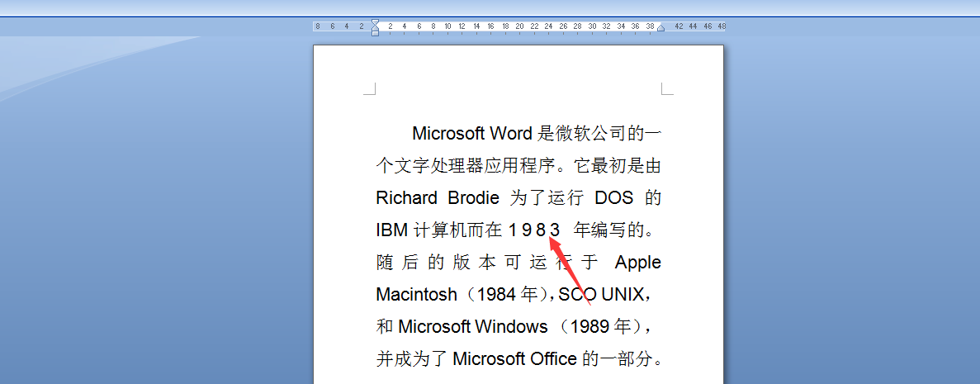The width and height of the screenshot is (980, 384).
Task: Click the word "IBM" in the document
Action: pos(392,230)
